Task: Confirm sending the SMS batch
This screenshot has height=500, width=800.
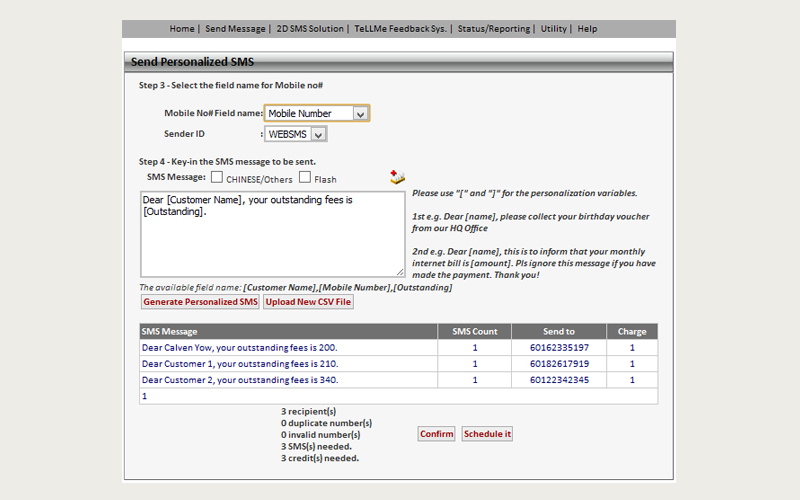Action: point(436,434)
